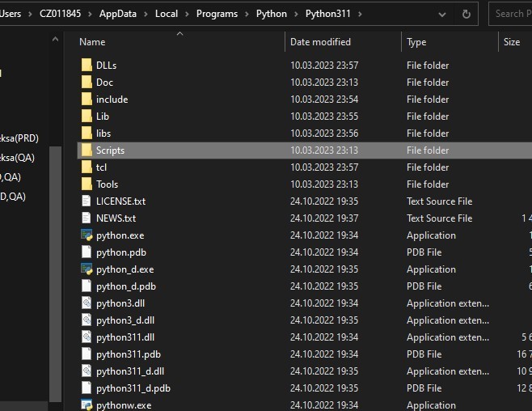Click the NEWS.txt file icon
Image resolution: width=532 pixels, height=411 pixels.
tap(87, 218)
